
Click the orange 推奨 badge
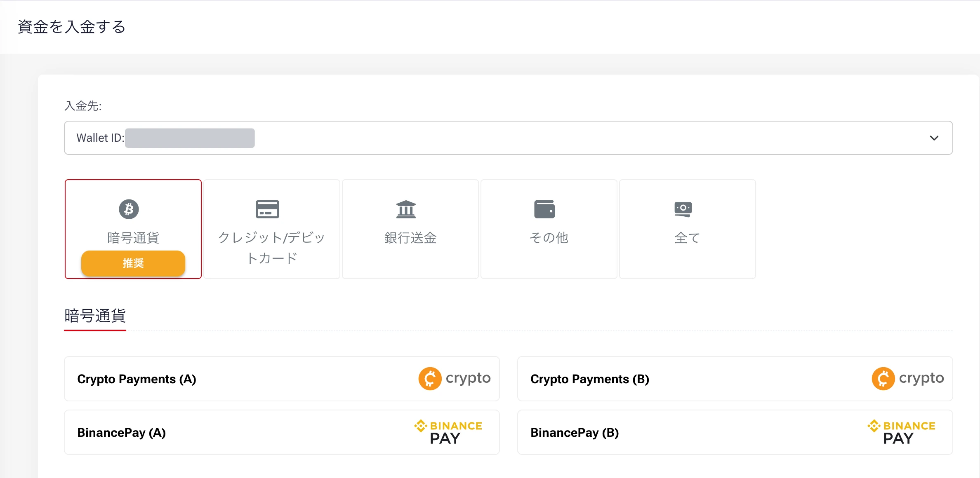coord(133,263)
